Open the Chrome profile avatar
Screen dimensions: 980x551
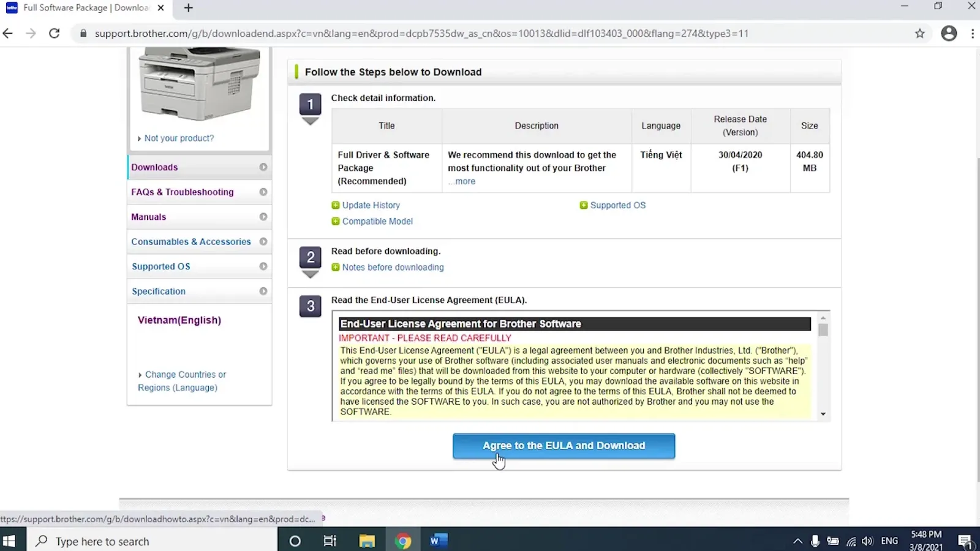[949, 34]
